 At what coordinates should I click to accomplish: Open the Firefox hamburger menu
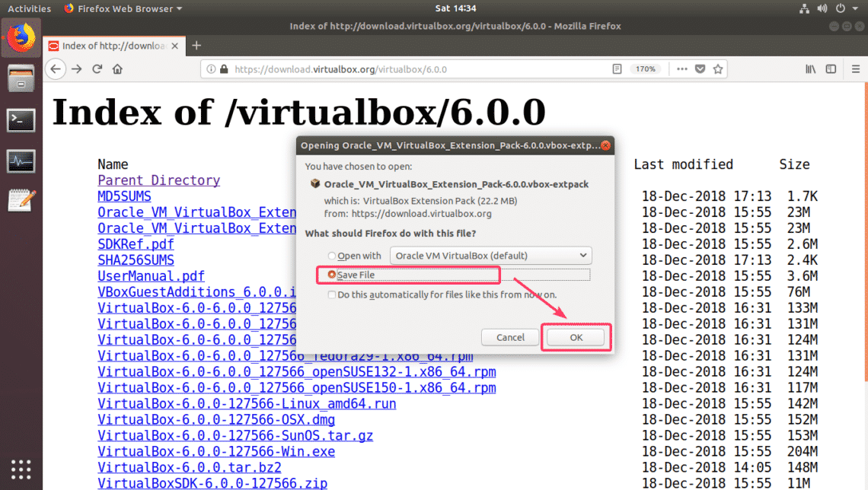pos(856,69)
